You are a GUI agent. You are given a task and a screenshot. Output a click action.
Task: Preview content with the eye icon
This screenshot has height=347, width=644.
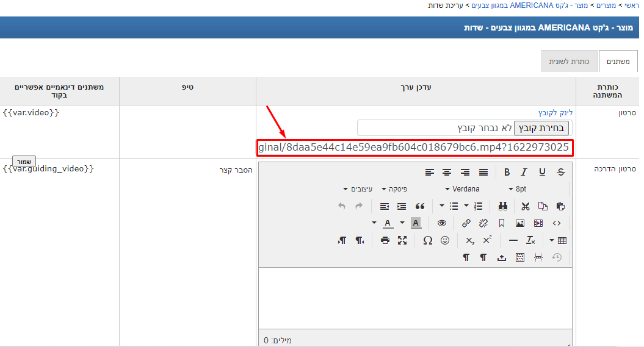coord(441,223)
